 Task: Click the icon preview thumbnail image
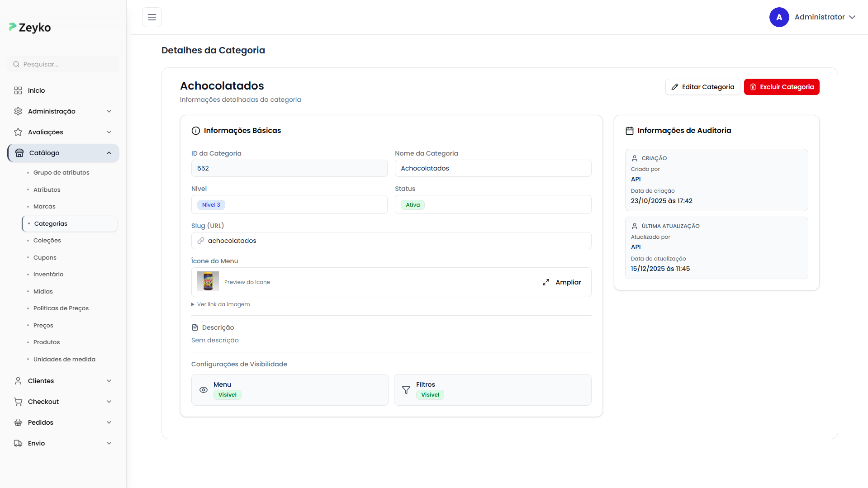[x=208, y=281]
